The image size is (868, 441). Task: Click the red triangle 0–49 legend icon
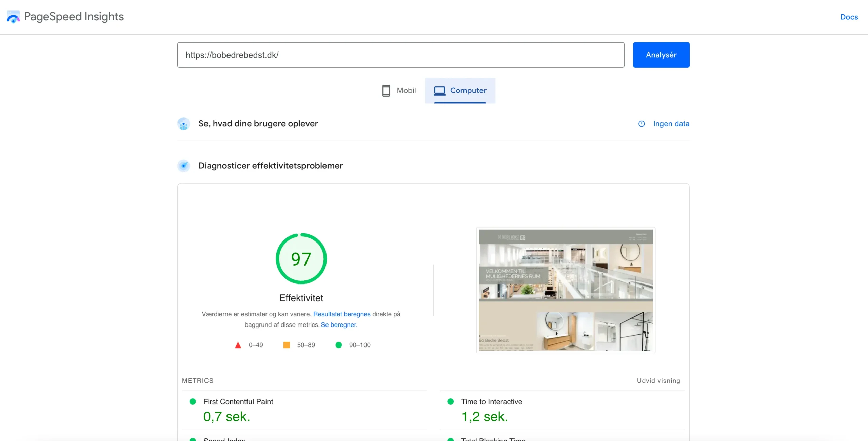click(238, 345)
